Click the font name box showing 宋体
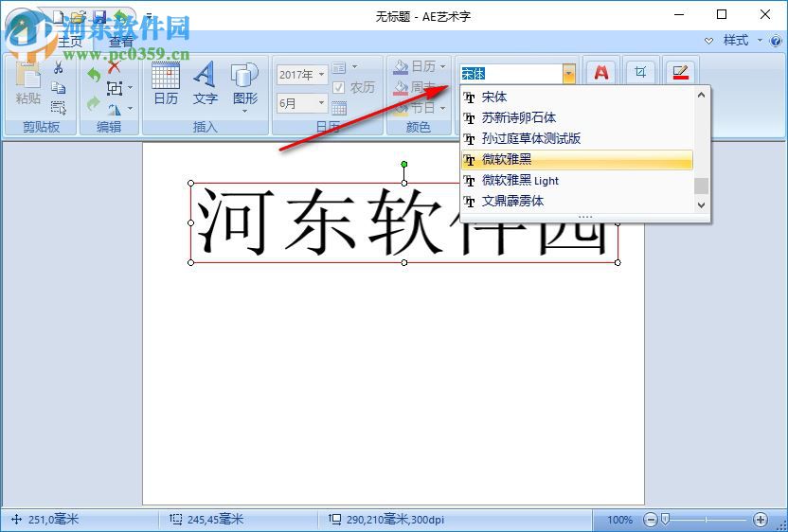 (x=511, y=75)
